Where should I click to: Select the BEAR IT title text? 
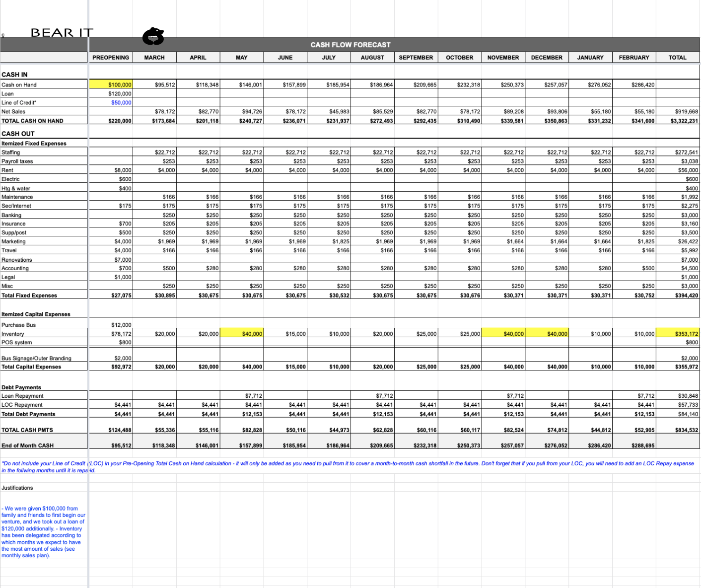62,33
